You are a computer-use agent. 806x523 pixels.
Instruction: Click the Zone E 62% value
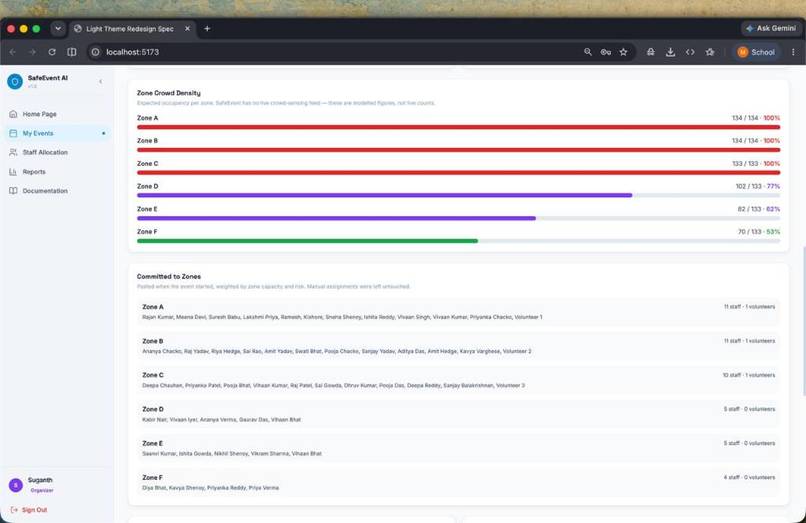pos(773,209)
